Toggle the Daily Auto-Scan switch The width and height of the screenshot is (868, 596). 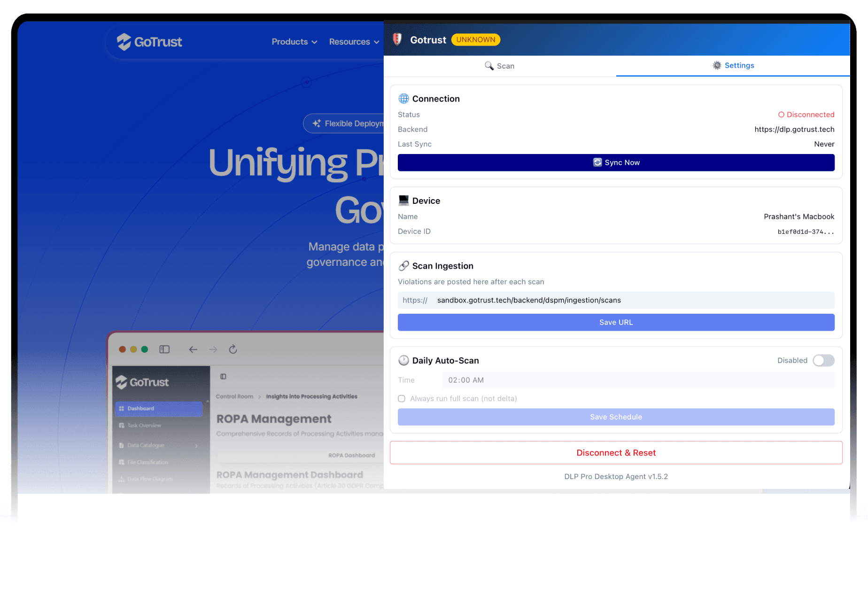click(823, 360)
